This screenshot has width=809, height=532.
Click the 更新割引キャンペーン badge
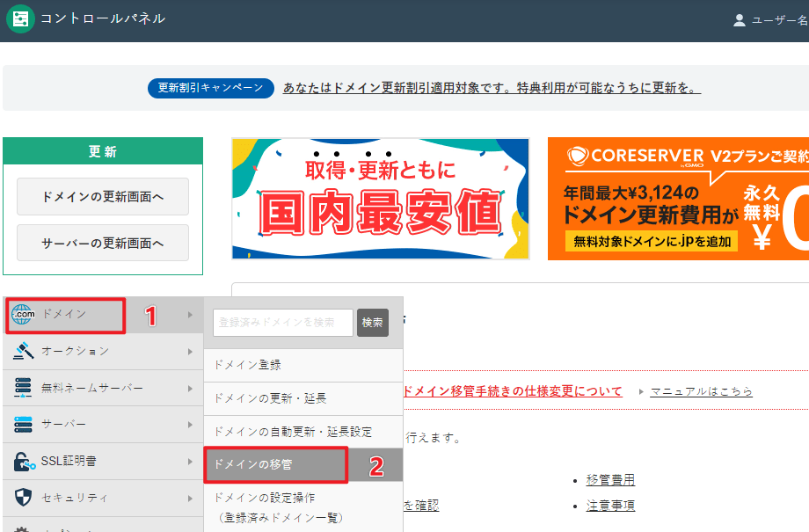tap(210, 88)
